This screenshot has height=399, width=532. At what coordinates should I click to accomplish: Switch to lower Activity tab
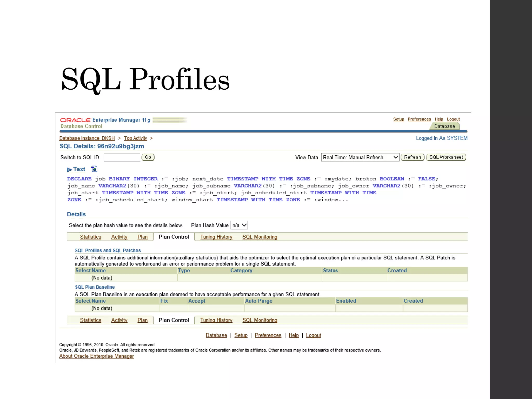119,320
